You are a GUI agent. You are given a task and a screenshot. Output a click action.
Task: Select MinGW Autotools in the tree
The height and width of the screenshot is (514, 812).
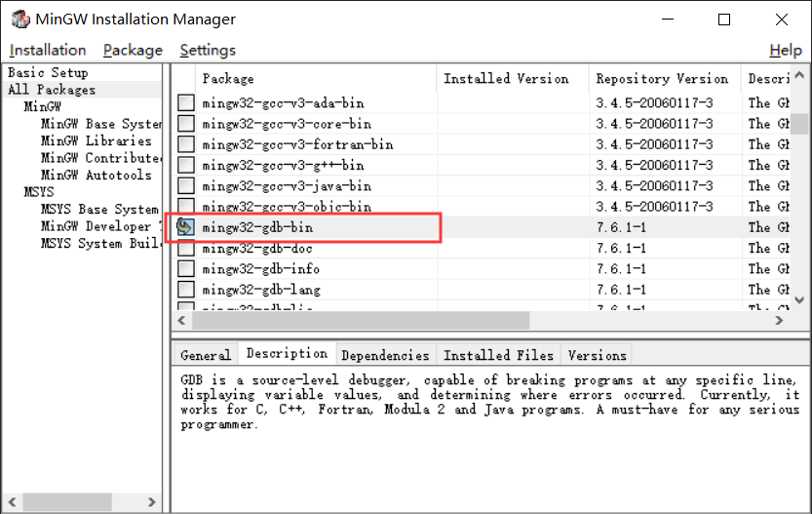(x=96, y=176)
